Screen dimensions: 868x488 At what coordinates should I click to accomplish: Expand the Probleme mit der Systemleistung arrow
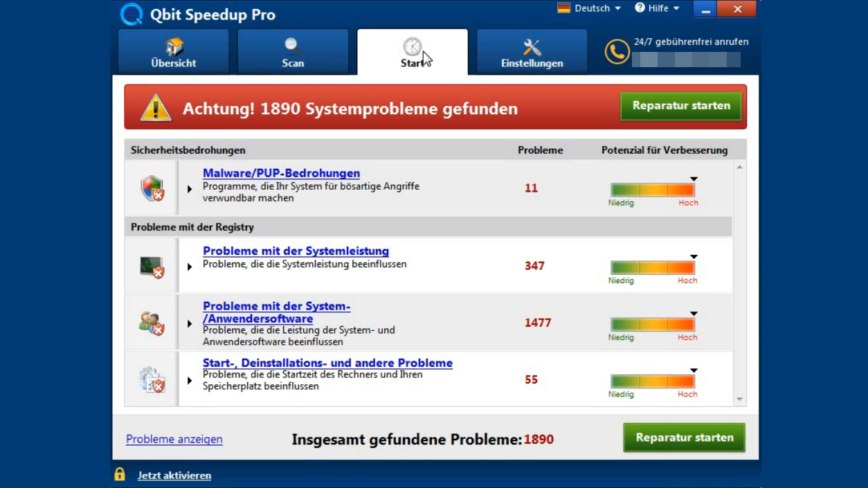pos(190,266)
